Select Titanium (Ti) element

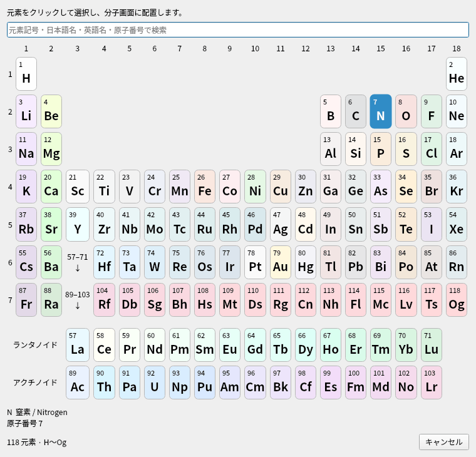pos(104,187)
